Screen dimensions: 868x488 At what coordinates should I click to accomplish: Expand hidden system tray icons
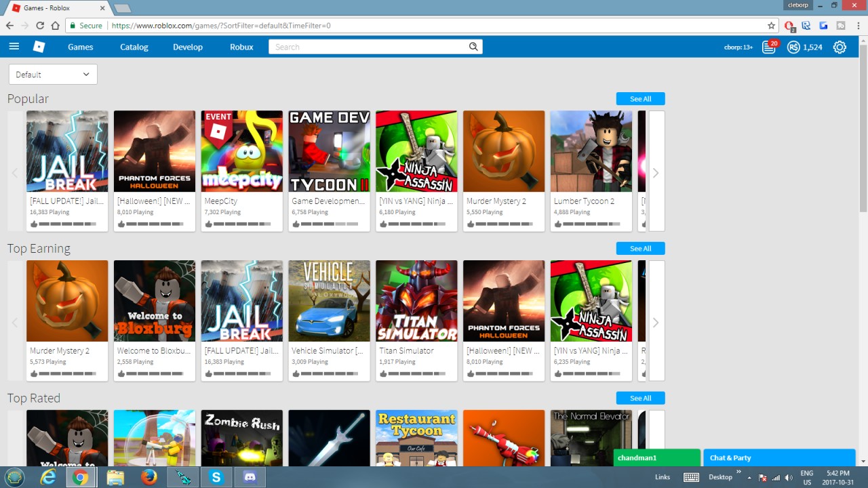coord(749,477)
